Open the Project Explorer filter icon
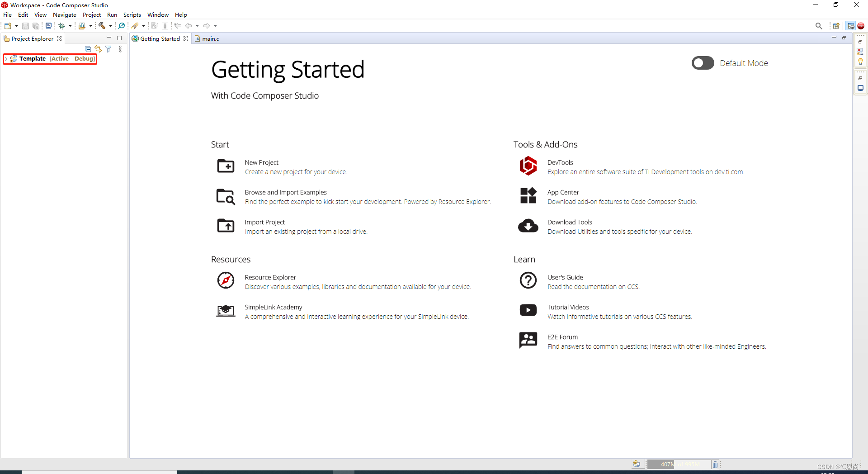Viewport: 868px width, 474px height. pyautogui.click(x=108, y=49)
